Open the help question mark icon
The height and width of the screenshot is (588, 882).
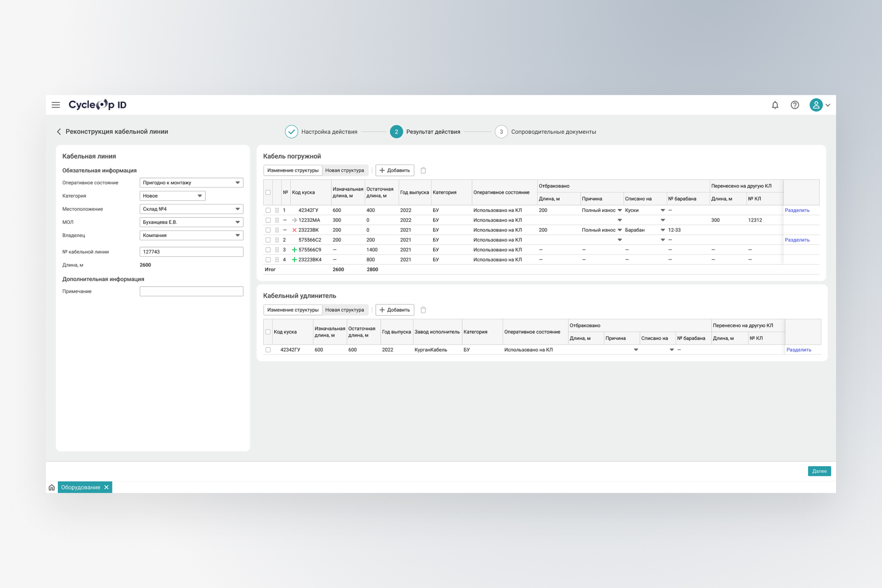pyautogui.click(x=795, y=105)
